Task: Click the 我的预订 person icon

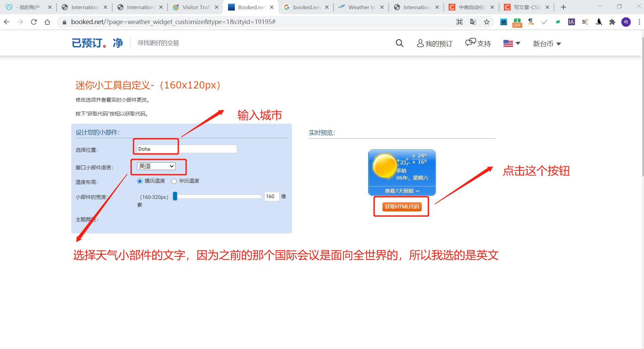Action: [x=420, y=43]
